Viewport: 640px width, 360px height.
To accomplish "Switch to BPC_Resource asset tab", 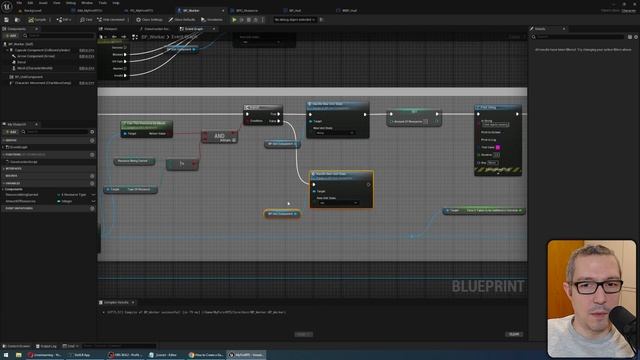I will point(247,11).
